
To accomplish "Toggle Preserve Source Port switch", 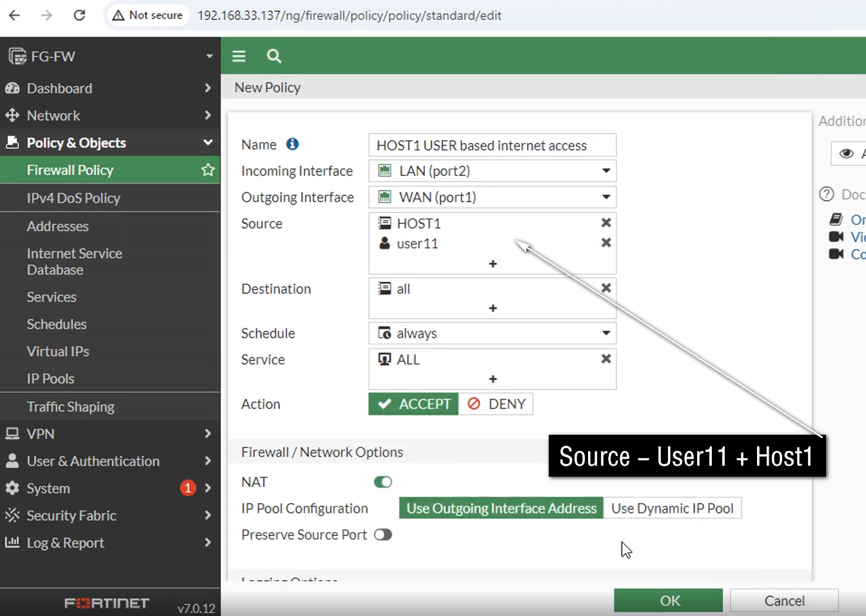I will 383,535.
